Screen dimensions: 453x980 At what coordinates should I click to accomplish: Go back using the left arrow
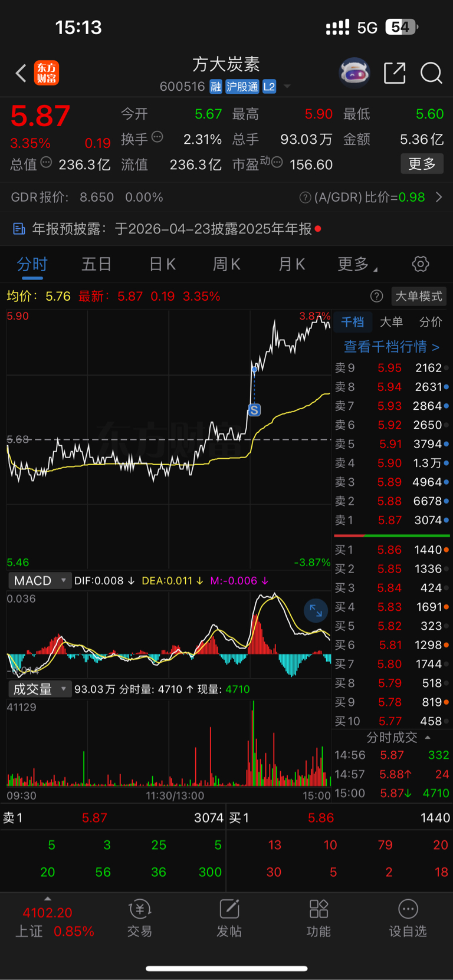(21, 73)
